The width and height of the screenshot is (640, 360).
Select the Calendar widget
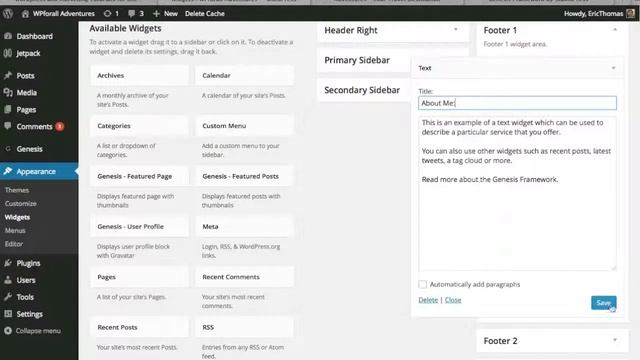point(244,76)
